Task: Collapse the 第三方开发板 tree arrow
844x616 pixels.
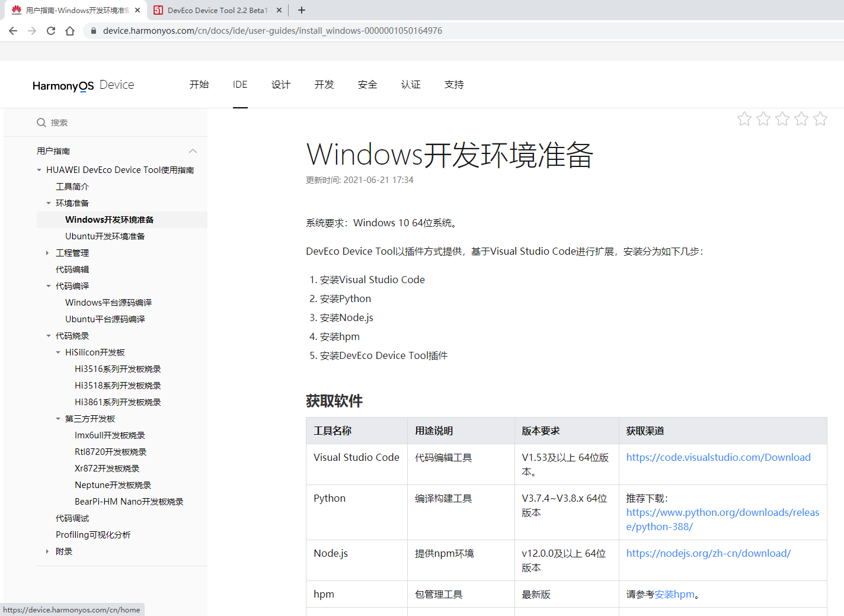Action: pos(58,419)
